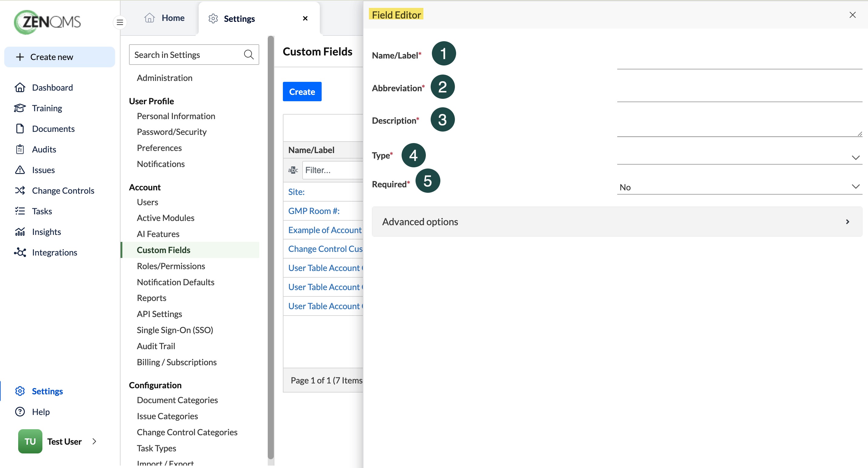Viewport: 868px width, 468px height.
Task: Click the Home tab house icon
Action: [149, 18]
